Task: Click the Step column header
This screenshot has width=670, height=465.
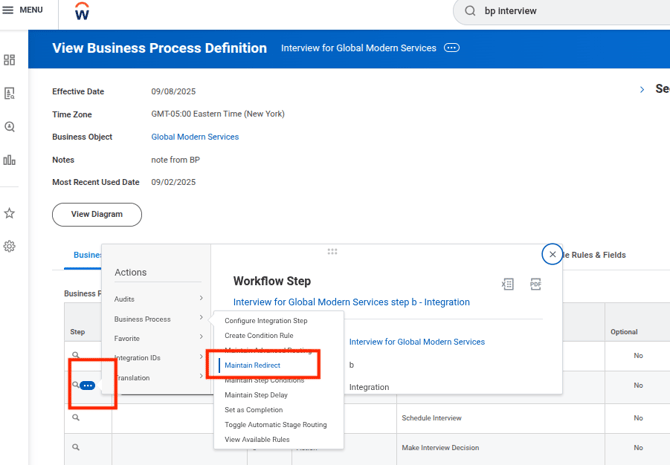Action: (x=77, y=332)
